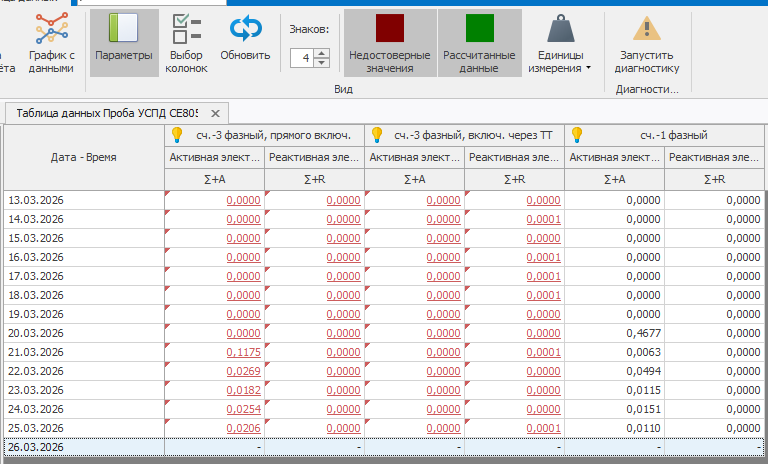Click lightbulb icon for 'сч.-3 фазный, прямого включ.'
Image resolution: width=768 pixels, height=464 pixels.
(x=177, y=134)
